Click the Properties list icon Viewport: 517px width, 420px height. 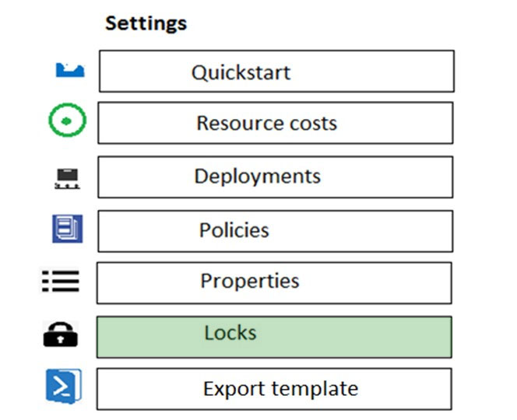(x=61, y=281)
